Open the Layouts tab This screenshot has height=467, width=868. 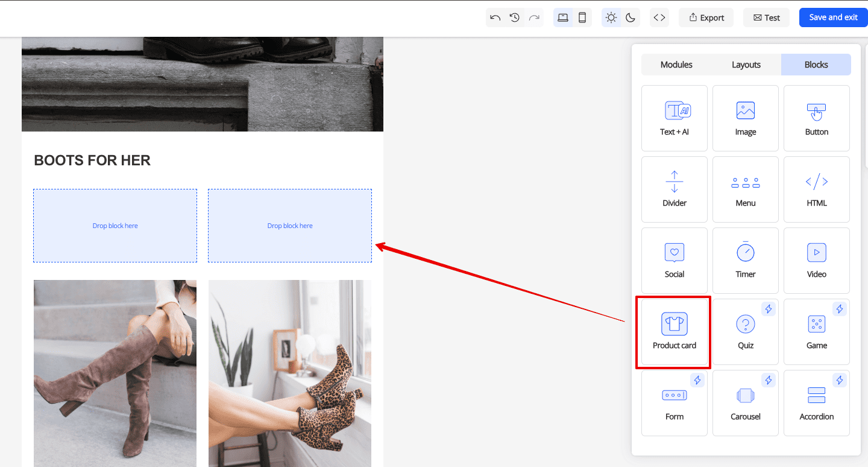coord(746,65)
